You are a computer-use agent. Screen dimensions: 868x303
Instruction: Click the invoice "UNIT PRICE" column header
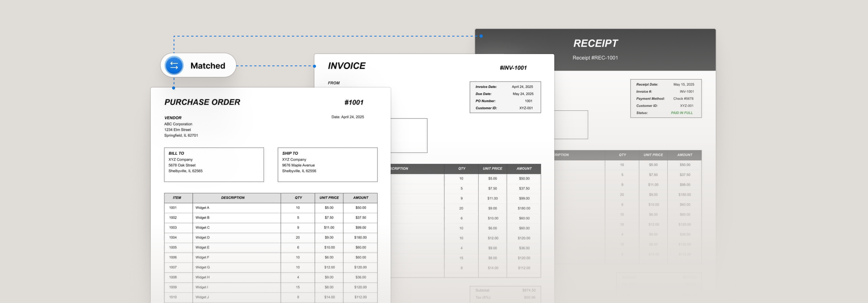493,169
